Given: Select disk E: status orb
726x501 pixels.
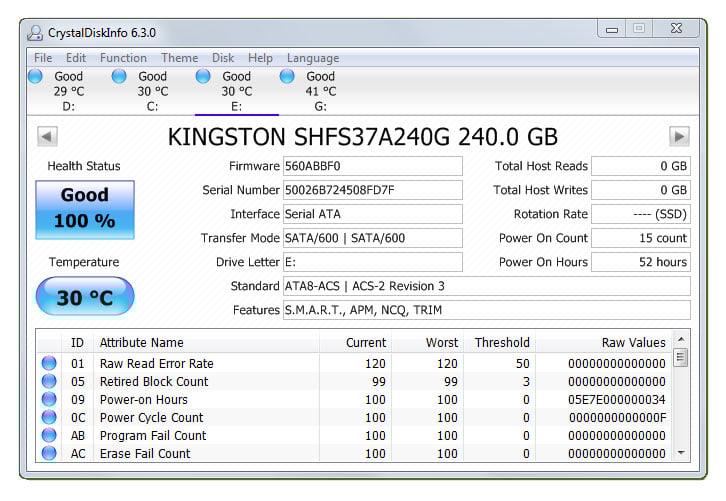Looking at the screenshot, I should tap(203, 76).
